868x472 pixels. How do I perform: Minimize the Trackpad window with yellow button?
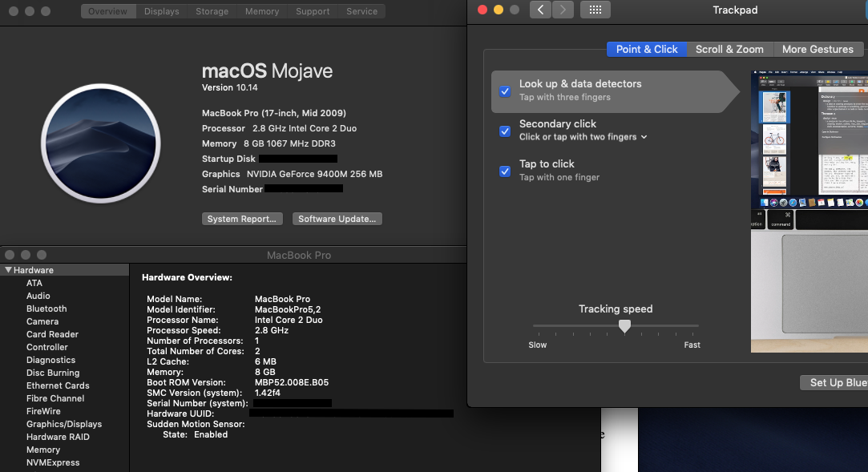pyautogui.click(x=499, y=10)
